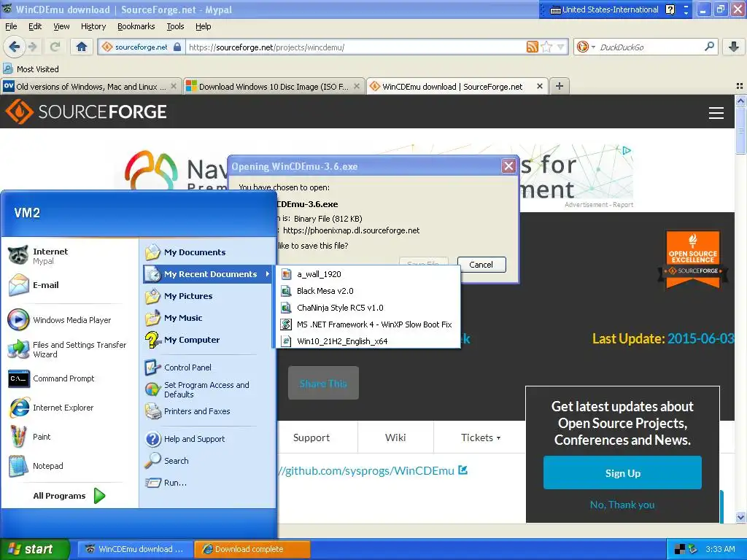Go to the Home page icon
Screen dimensions: 747x560
coord(82,47)
